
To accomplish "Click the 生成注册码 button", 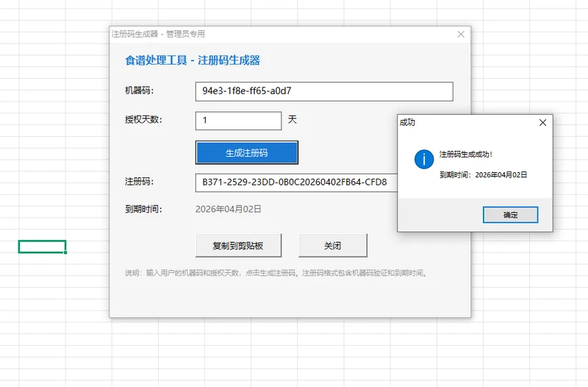I will pyautogui.click(x=247, y=152).
